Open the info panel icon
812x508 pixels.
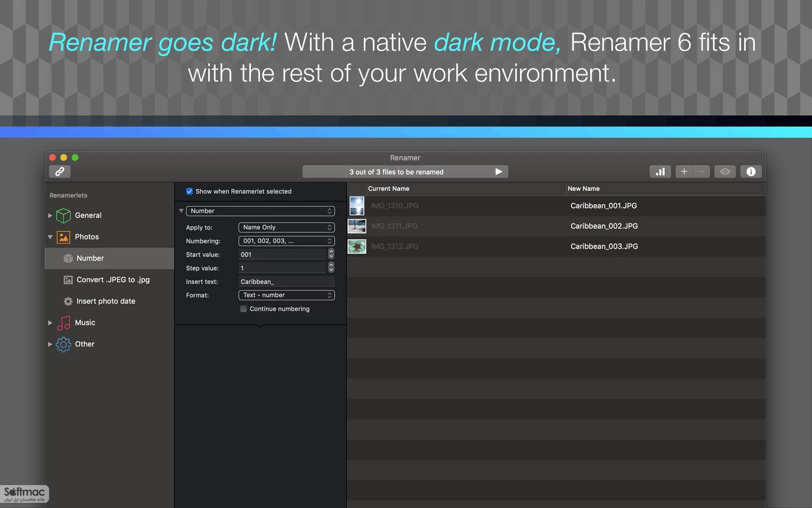click(x=751, y=171)
